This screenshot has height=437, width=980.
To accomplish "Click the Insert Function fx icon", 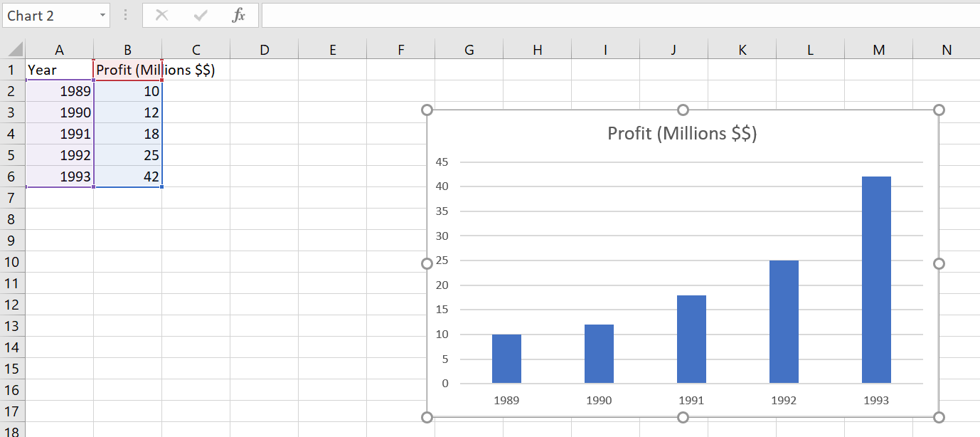I will coord(239,15).
